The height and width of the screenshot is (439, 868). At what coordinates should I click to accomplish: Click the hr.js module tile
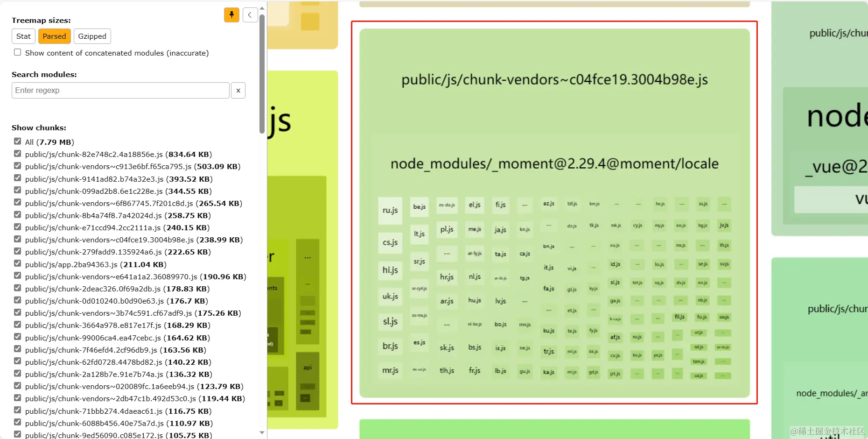(x=447, y=277)
